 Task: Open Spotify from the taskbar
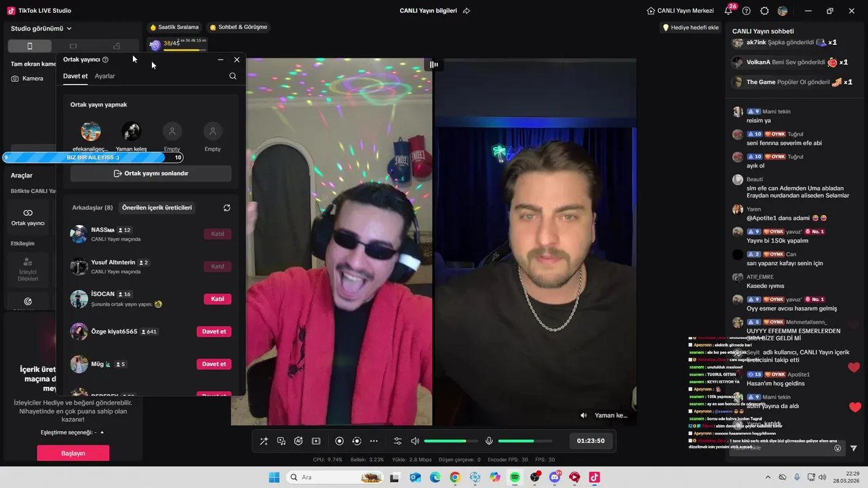515,477
